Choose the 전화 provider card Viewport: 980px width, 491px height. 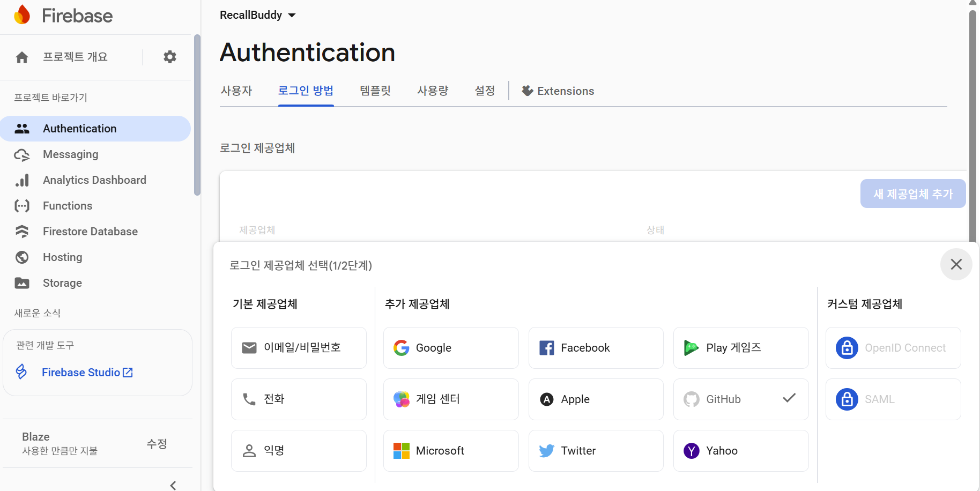click(299, 399)
